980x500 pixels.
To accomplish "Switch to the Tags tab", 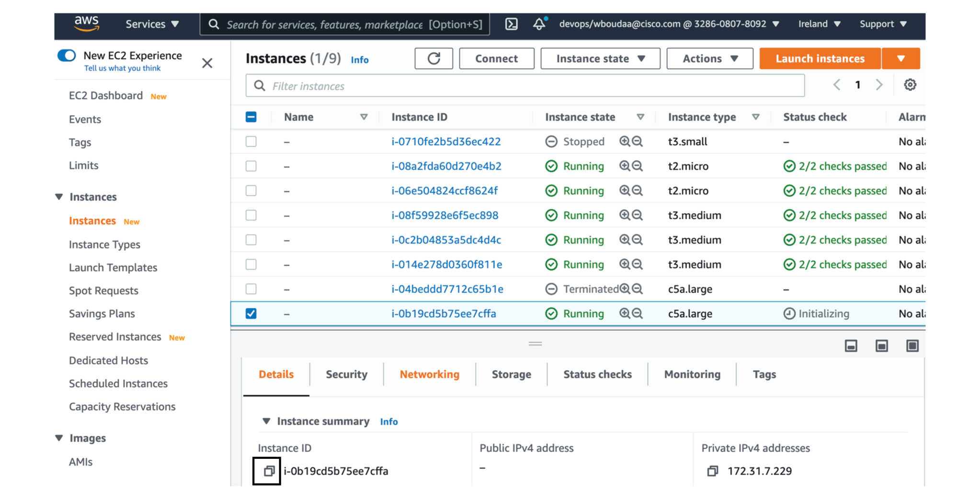I will click(764, 375).
